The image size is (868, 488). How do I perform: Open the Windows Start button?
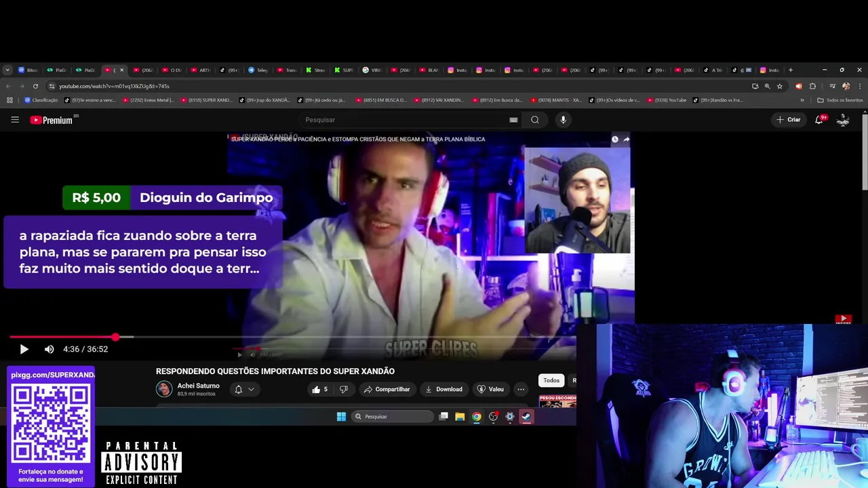tap(341, 417)
